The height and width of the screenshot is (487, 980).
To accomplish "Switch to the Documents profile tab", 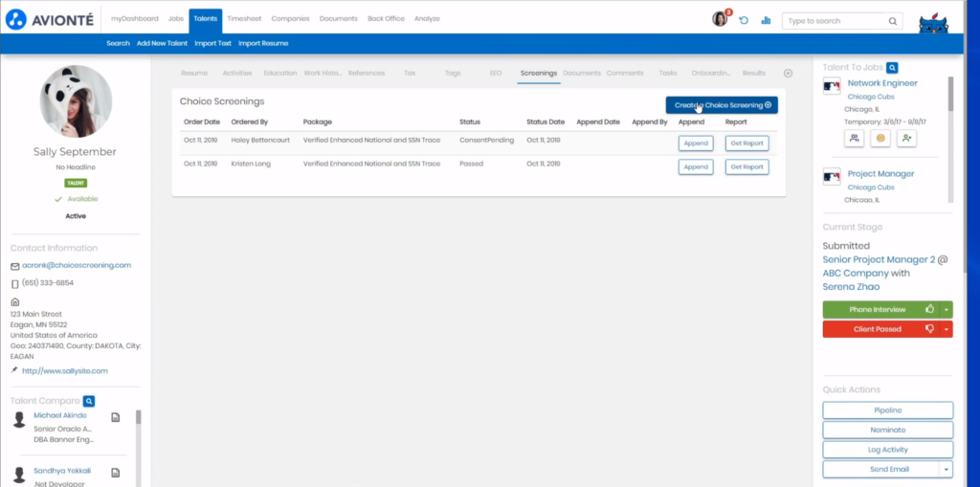I will pos(581,73).
